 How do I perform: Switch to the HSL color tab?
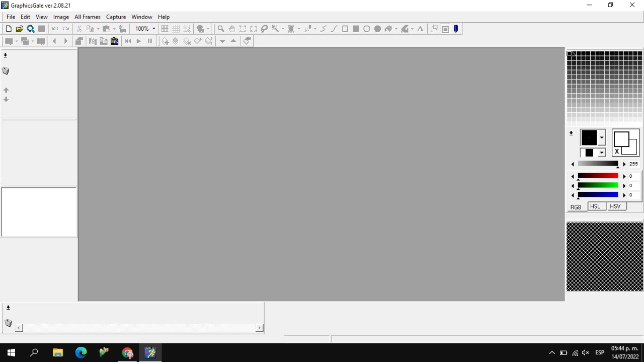coord(595,206)
